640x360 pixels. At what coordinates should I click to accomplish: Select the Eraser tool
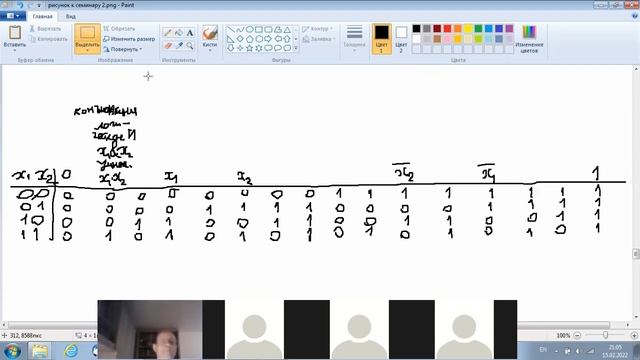tap(168, 46)
